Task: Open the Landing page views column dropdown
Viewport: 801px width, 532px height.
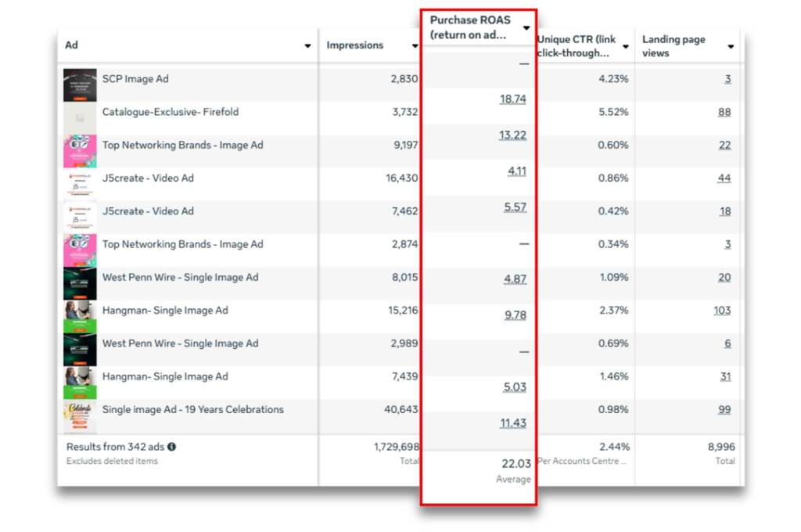Action: (731, 47)
